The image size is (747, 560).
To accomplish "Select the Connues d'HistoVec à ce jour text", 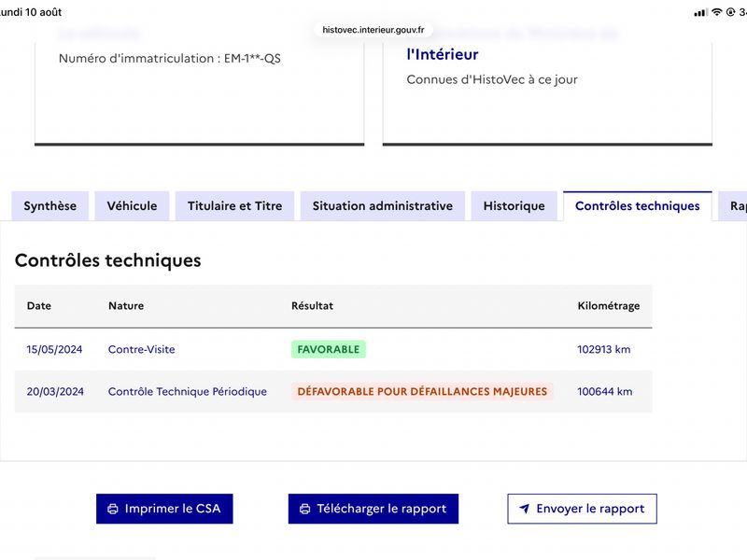I will [x=492, y=79].
